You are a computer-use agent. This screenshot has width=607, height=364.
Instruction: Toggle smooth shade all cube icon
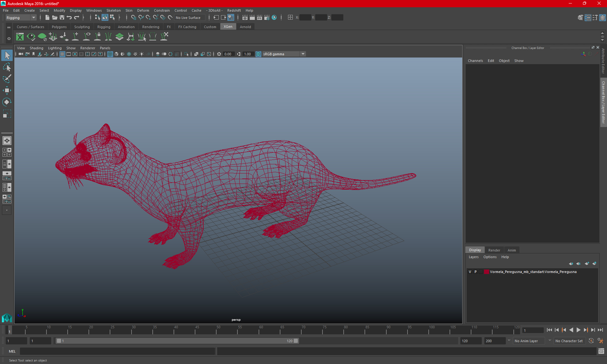pyautogui.click(x=116, y=54)
